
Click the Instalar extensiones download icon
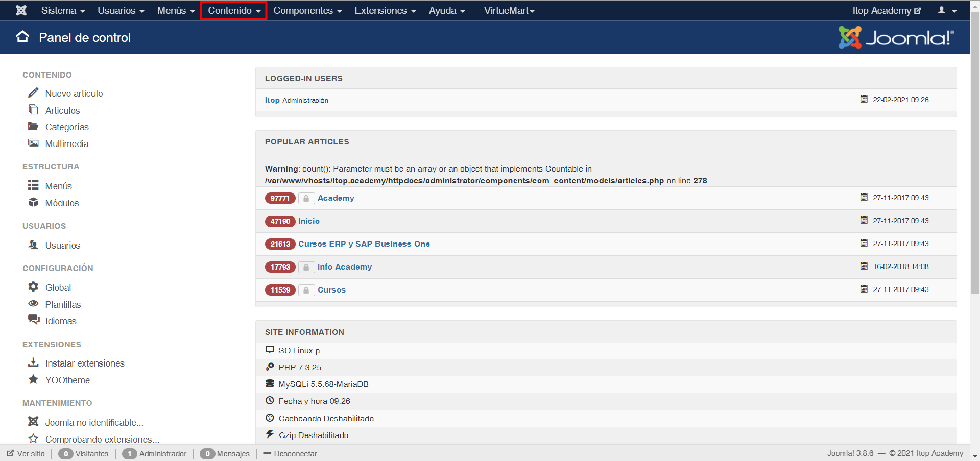[33, 362]
